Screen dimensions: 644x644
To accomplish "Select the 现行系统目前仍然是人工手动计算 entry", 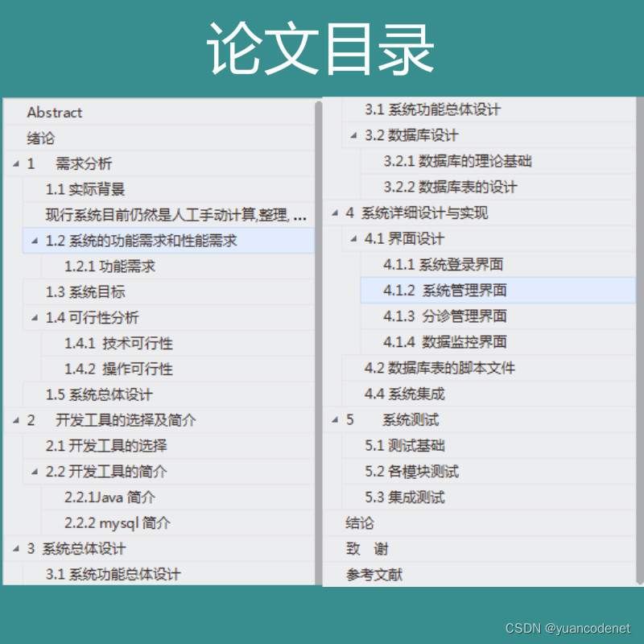I will (175, 215).
